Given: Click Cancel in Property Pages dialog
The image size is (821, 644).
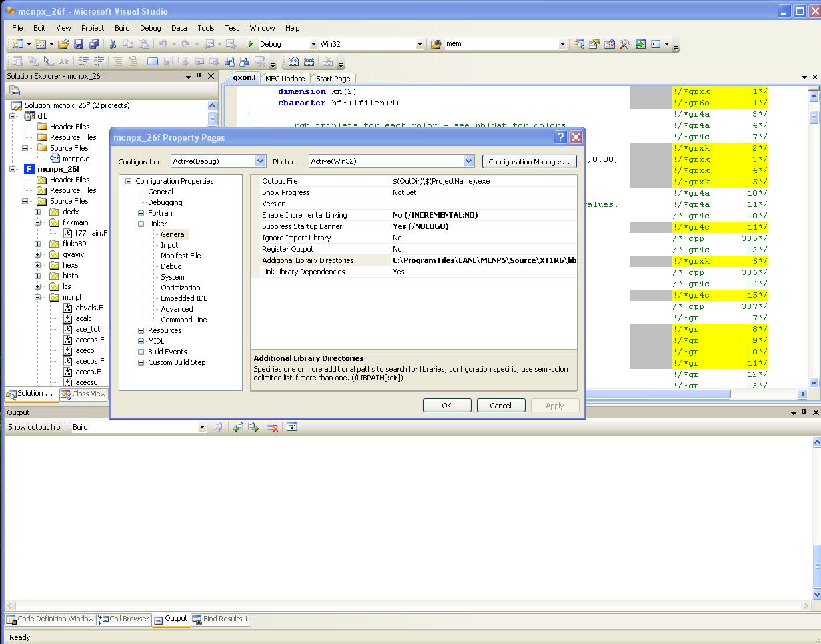Looking at the screenshot, I should click(x=500, y=405).
